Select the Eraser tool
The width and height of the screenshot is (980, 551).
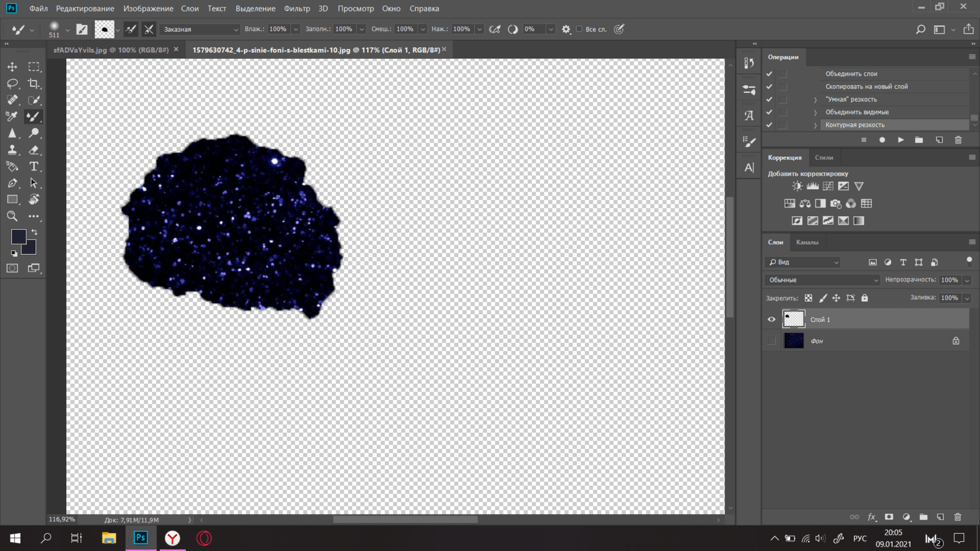[34, 149]
